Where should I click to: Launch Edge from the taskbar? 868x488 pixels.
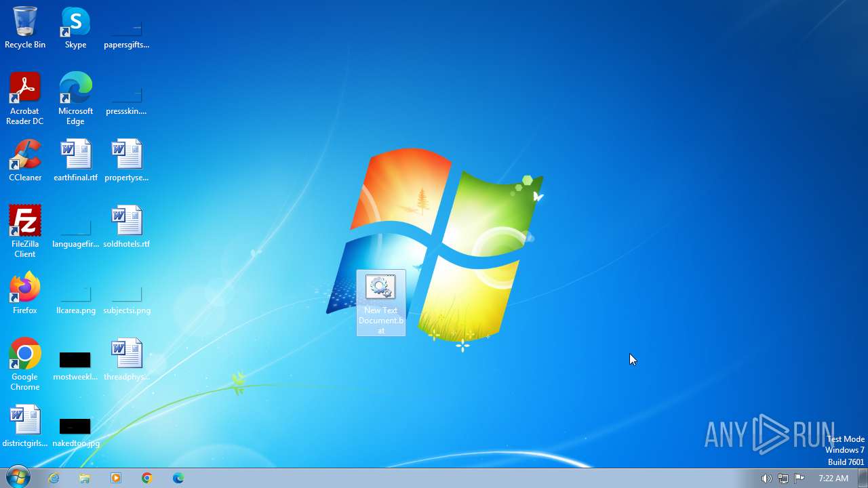178,478
